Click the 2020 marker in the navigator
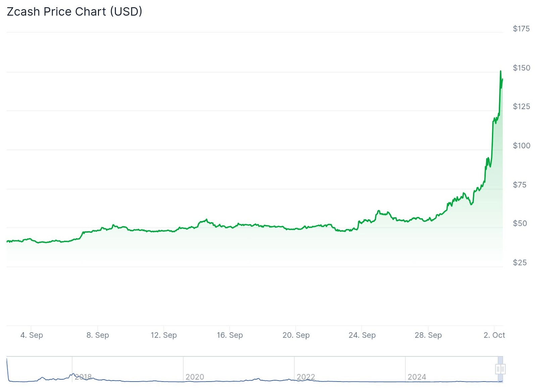The image size is (537, 392). point(195,377)
